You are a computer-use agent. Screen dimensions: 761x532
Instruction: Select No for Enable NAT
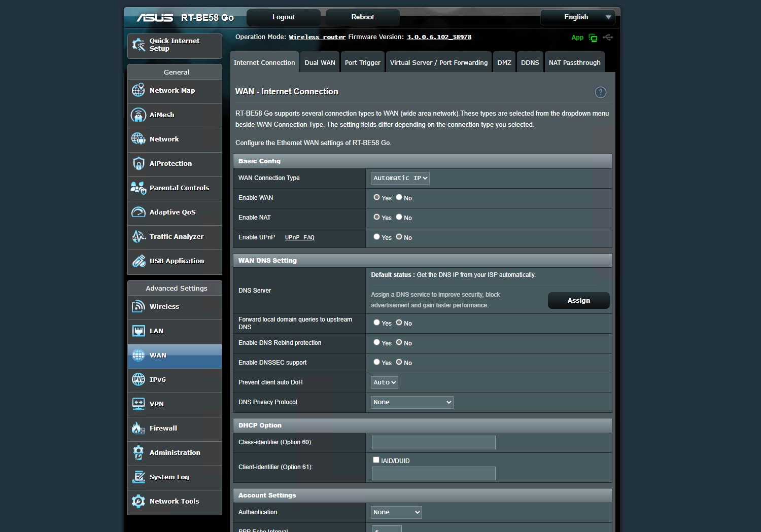coord(399,217)
